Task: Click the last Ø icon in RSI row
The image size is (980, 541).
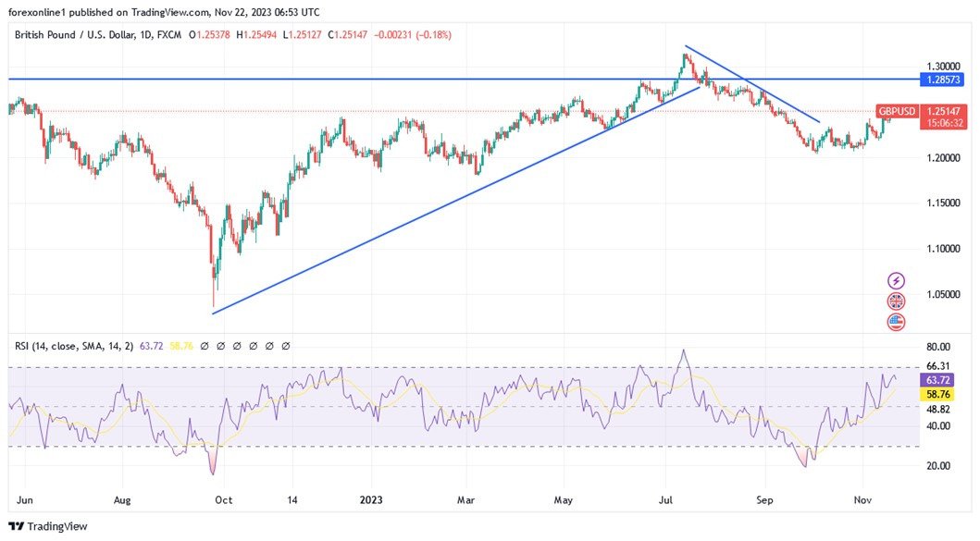Action: tap(284, 345)
